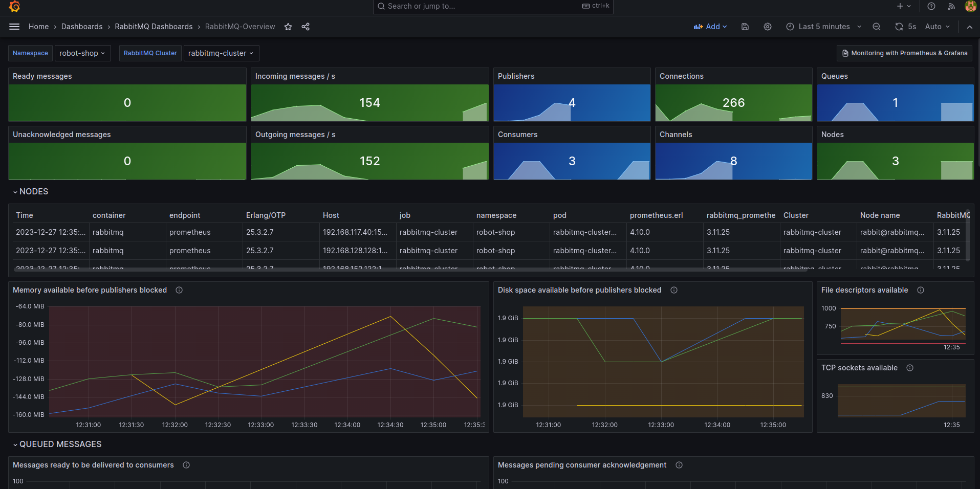Click the refresh dashboard icon
This screenshot has height=489, width=980.
(899, 27)
